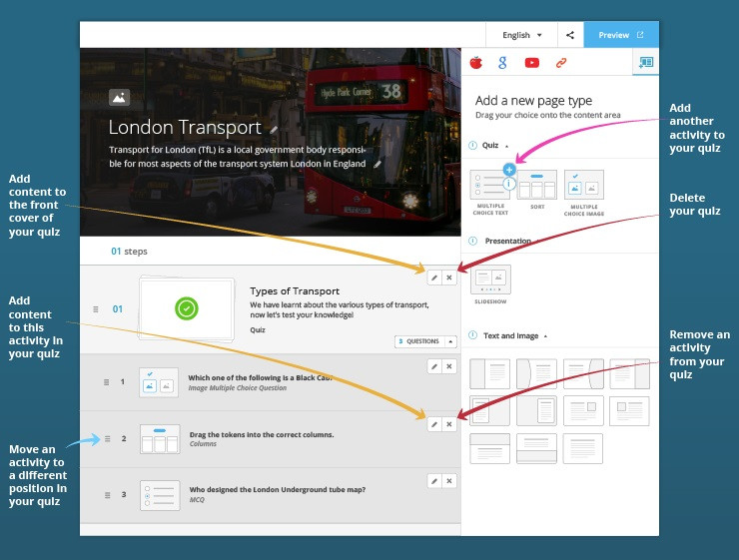
Task: Open the tube map MCQ thumbnail
Action: pyautogui.click(x=160, y=495)
